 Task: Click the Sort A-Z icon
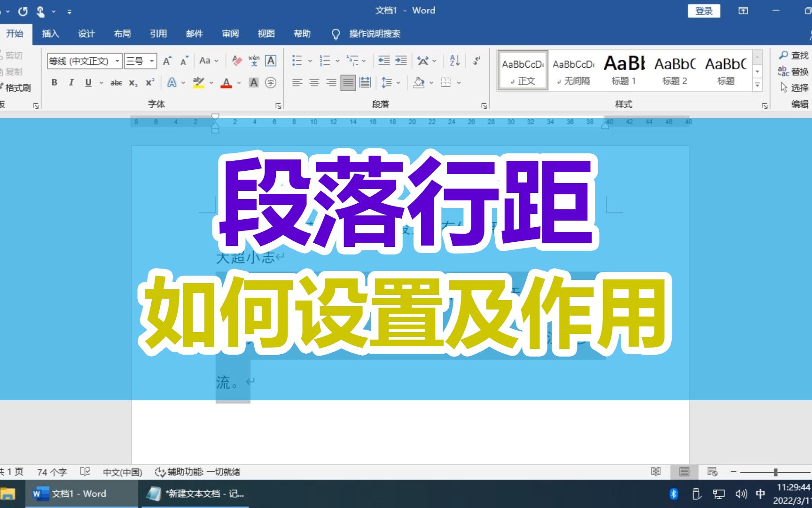pos(455,61)
